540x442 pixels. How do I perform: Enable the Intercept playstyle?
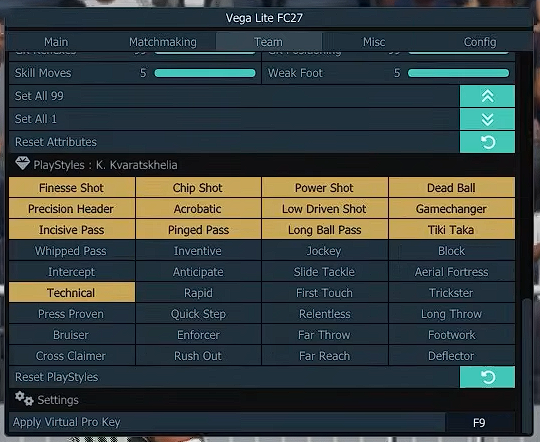(72, 272)
